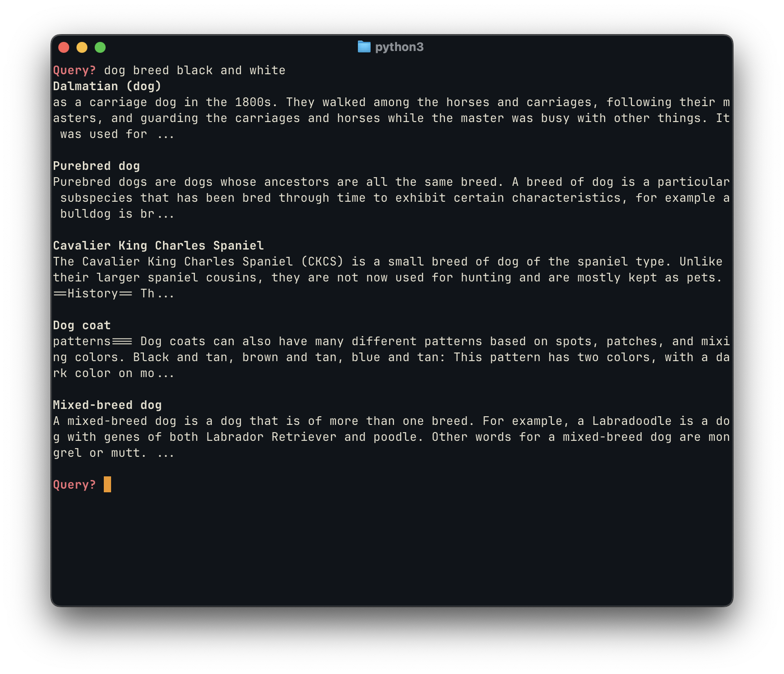Click the orange cursor block at the prompt
This screenshot has height=674, width=784.
107,484
